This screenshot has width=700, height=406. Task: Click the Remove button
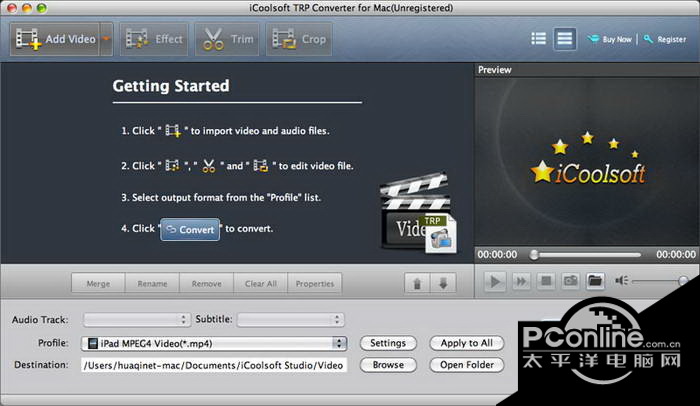click(x=206, y=284)
